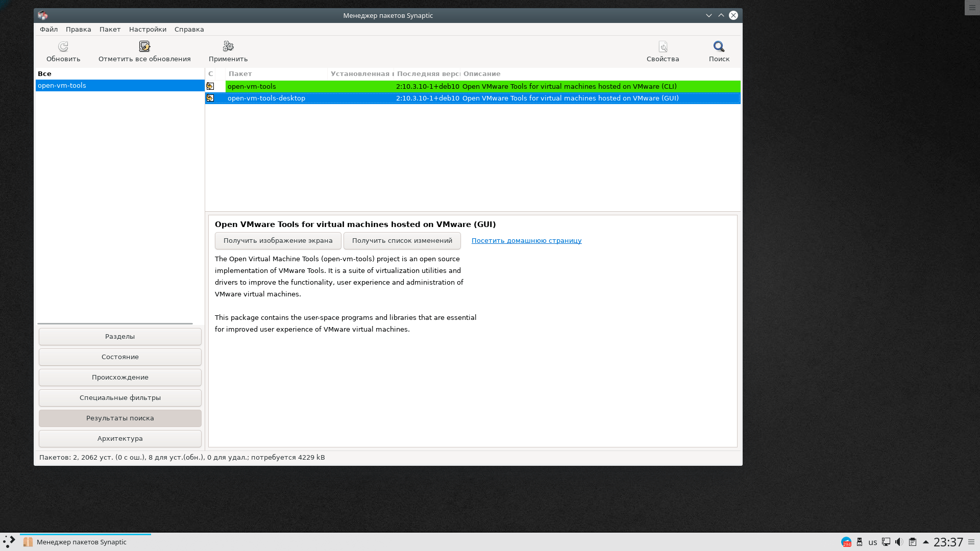This screenshot has width=980, height=551.
Task: Click the volume speaker tray icon
Action: [899, 542]
